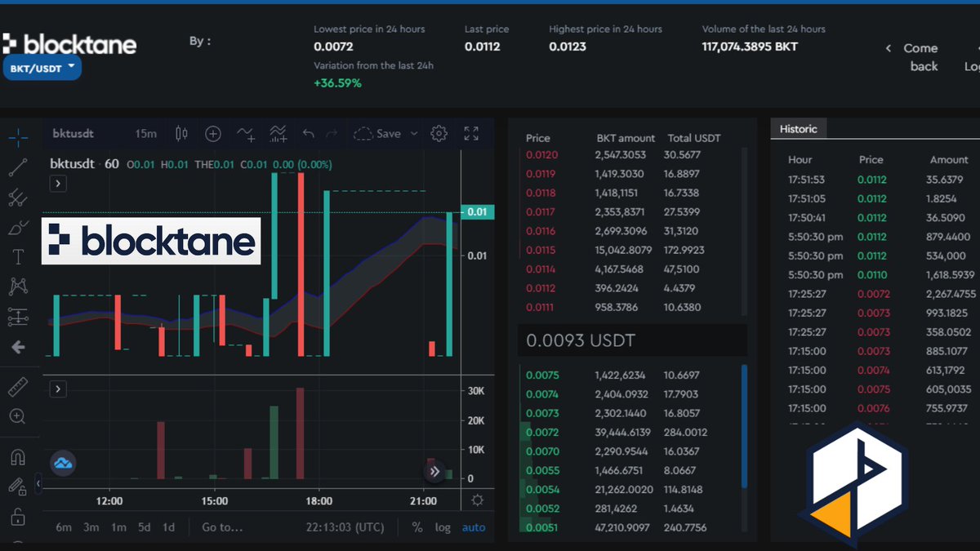Viewport: 980px width, 551px height.
Task: Click the bktusdt symbol search field
Action: click(x=75, y=133)
